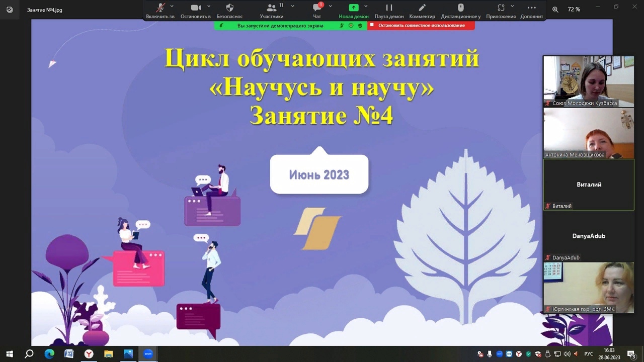Start Новая демонстрация screen share
The image size is (644, 362).
pyautogui.click(x=354, y=11)
